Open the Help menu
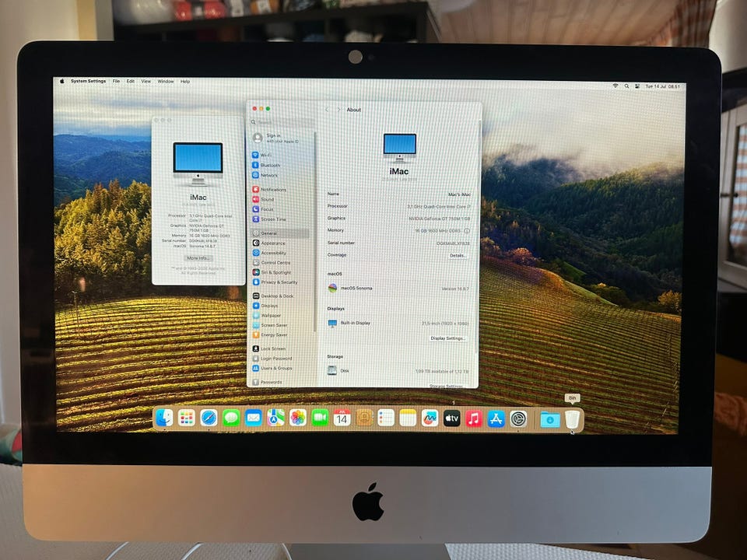Image resolution: width=747 pixels, height=560 pixels. [185, 82]
